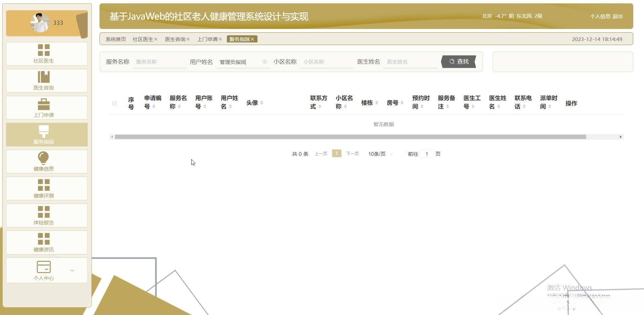
Task: Toggle the select-all checkbox in the table header
Action: click(x=114, y=103)
